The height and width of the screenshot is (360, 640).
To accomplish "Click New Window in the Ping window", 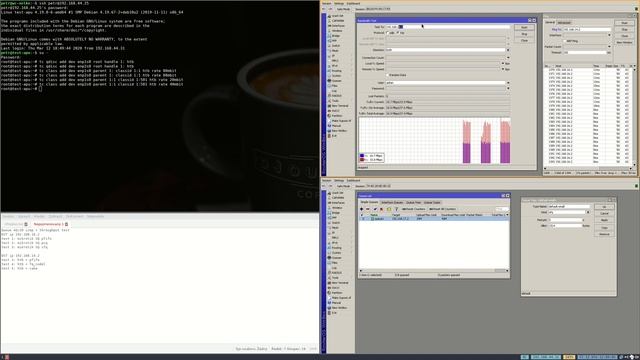I will (624, 42).
